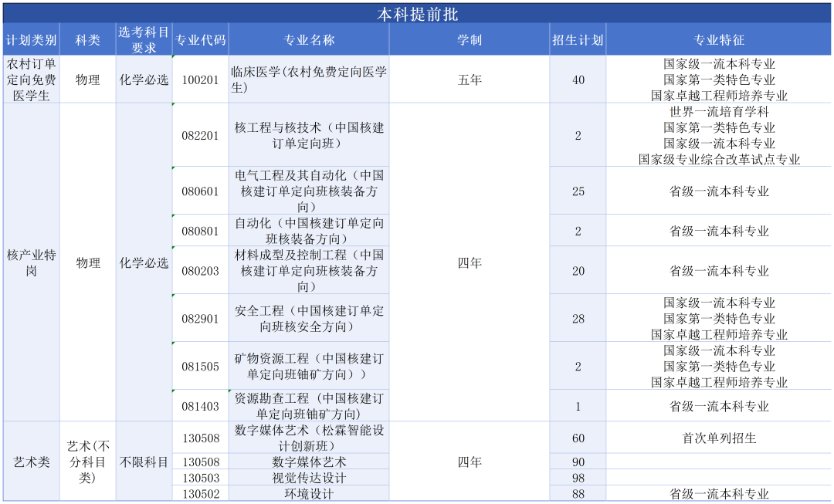
Task: Select the header cell 学制
Action: (470, 39)
